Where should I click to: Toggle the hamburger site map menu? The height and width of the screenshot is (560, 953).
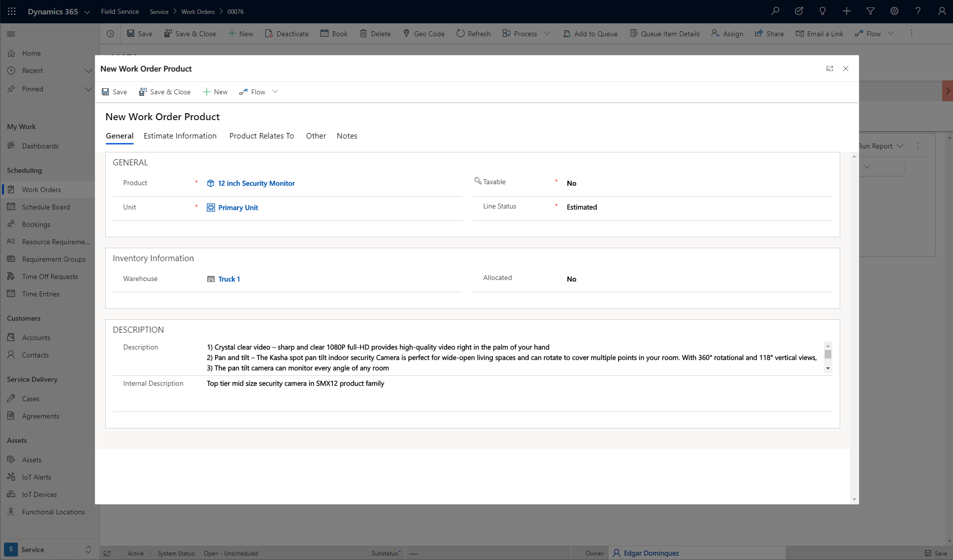point(11,34)
